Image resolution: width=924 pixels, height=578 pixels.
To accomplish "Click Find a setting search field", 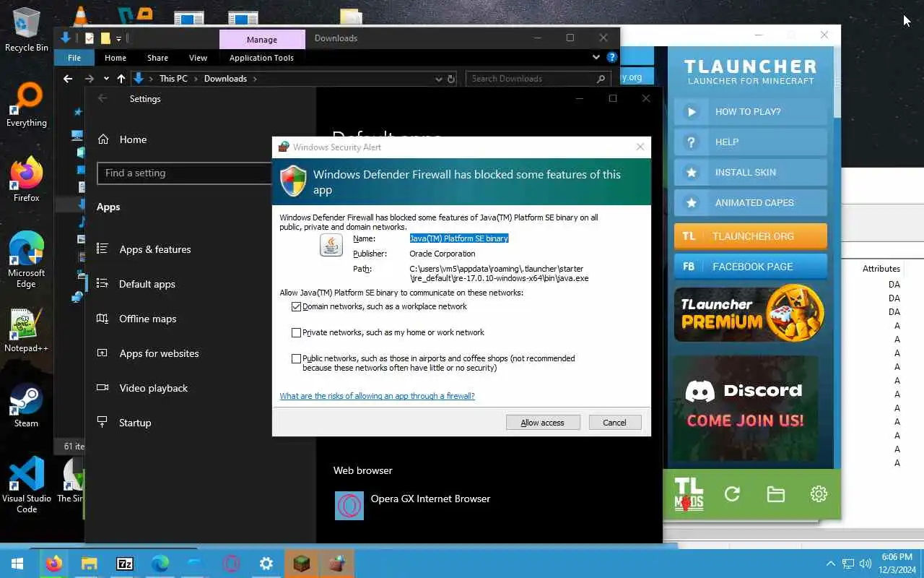I will [185, 173].
